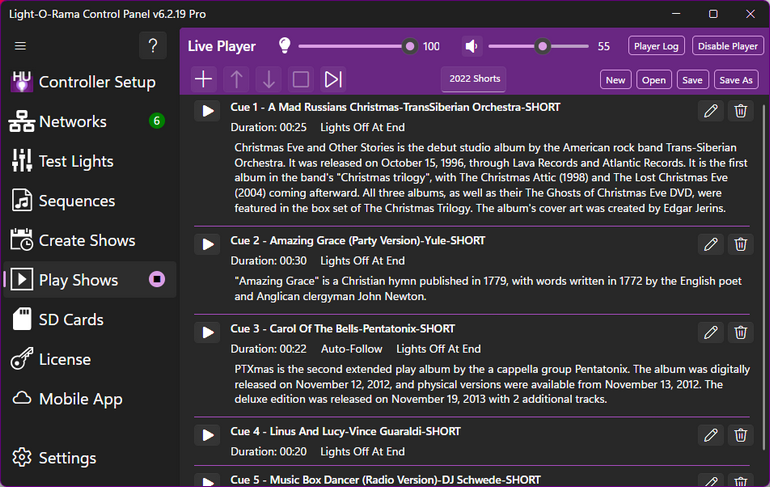Image resolution: width=770 pixels, height=487 pixels.
Task: Click the Live Player heading
Action: pos(221,46)
